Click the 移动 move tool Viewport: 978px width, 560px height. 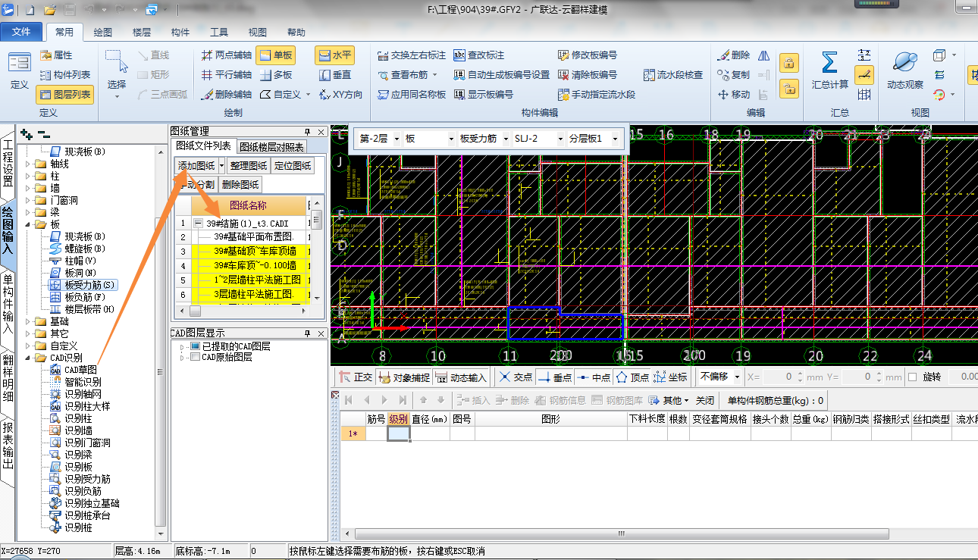click(734, 95)
